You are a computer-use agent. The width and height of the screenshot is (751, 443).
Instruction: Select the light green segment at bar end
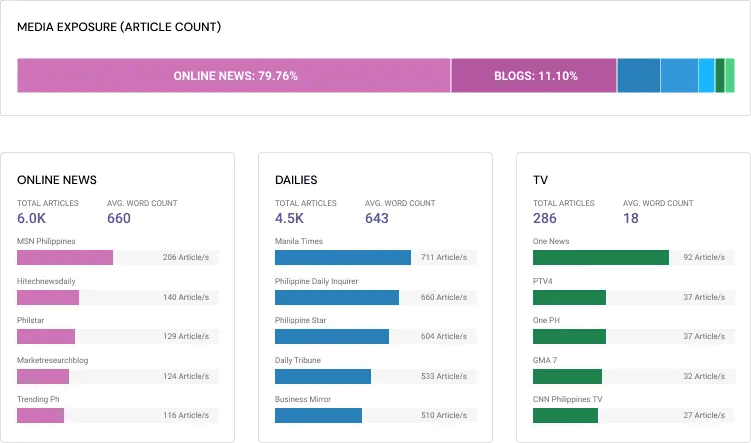pyautogui.click(x=730, y=76)
